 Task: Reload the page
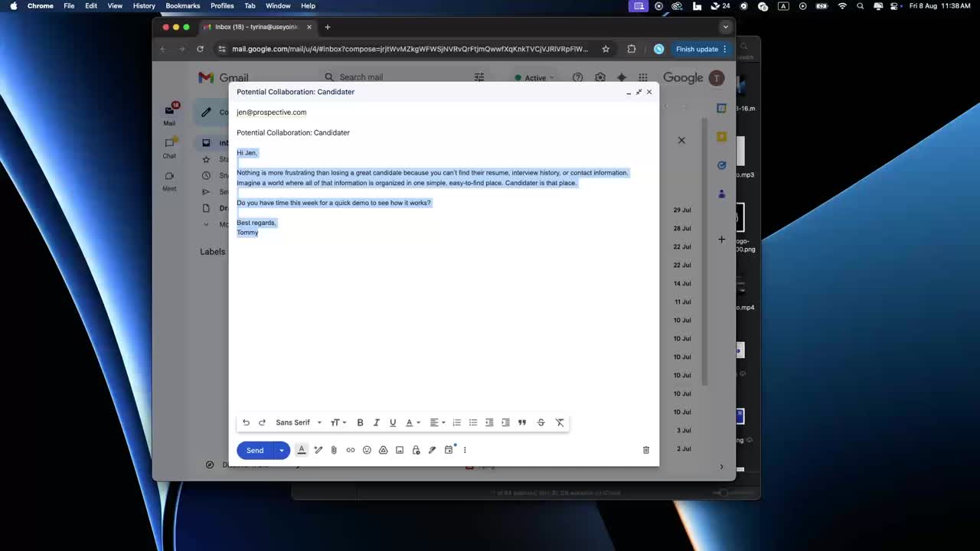[x=201, y=49]
